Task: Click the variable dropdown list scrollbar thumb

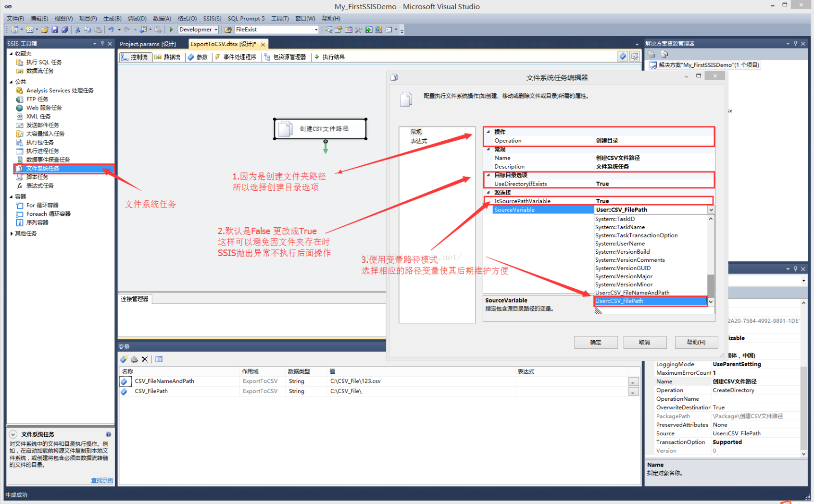Action: [711, 285]
